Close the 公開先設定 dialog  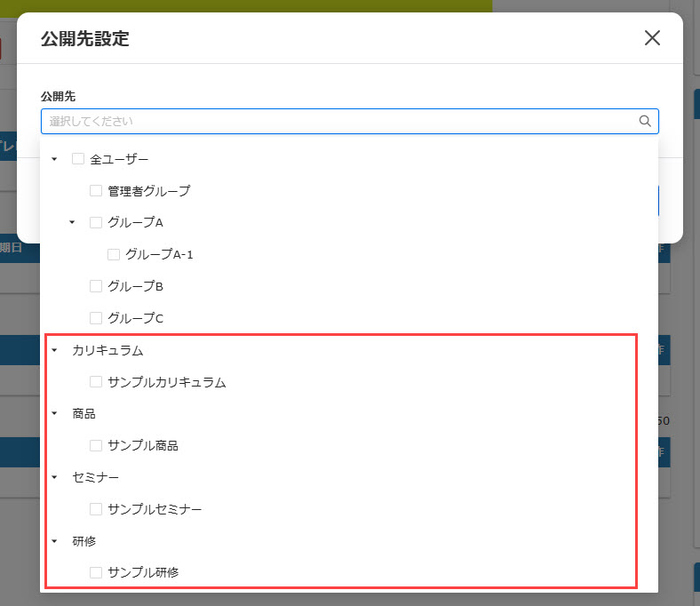(652, 37)
